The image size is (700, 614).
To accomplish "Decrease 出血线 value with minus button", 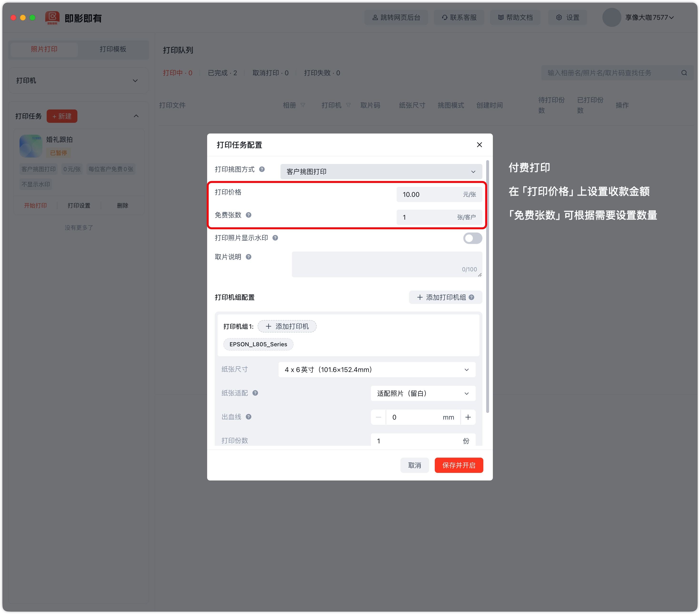I will coord(378,417).
